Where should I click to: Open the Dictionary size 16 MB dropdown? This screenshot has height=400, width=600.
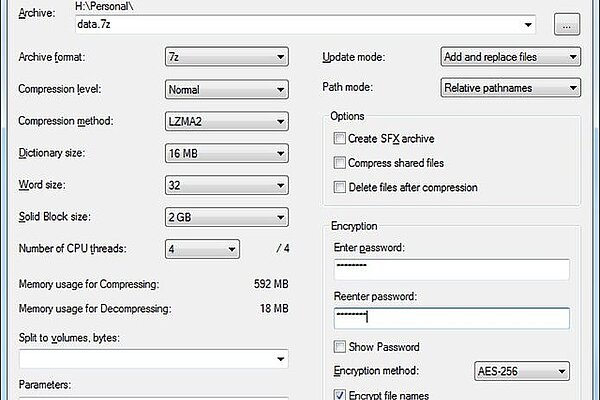point(227,153)
